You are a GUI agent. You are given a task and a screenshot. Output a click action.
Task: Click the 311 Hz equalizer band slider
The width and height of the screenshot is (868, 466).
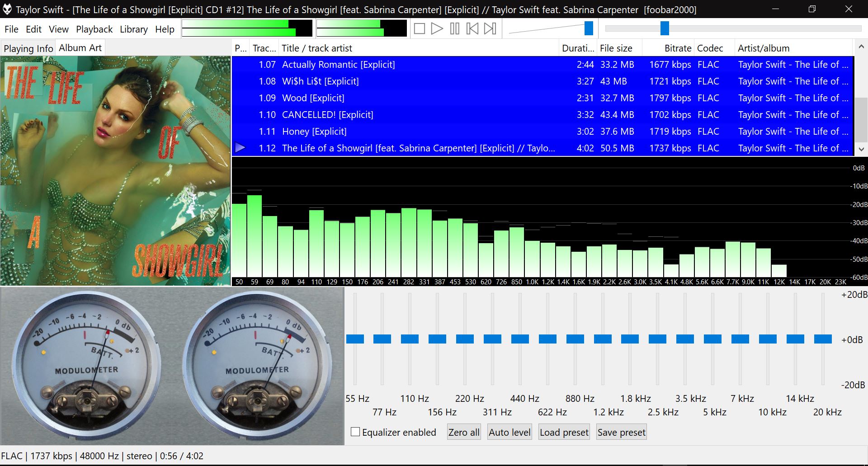click(492, 339)
